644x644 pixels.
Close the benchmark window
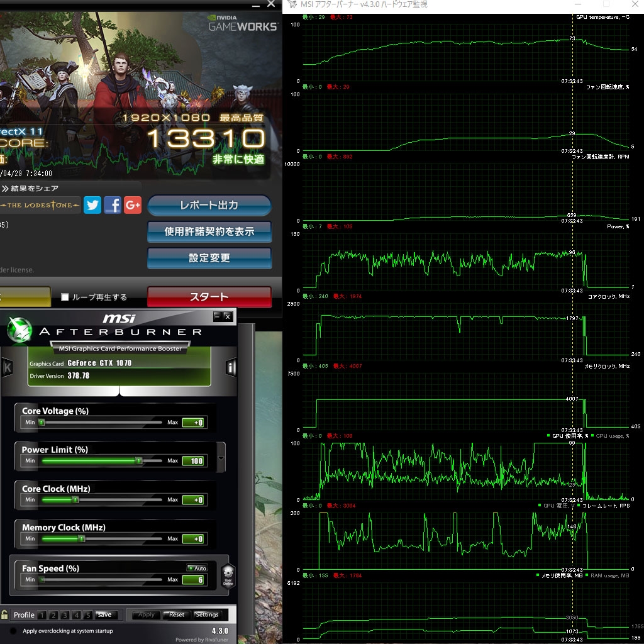point(271,4)
